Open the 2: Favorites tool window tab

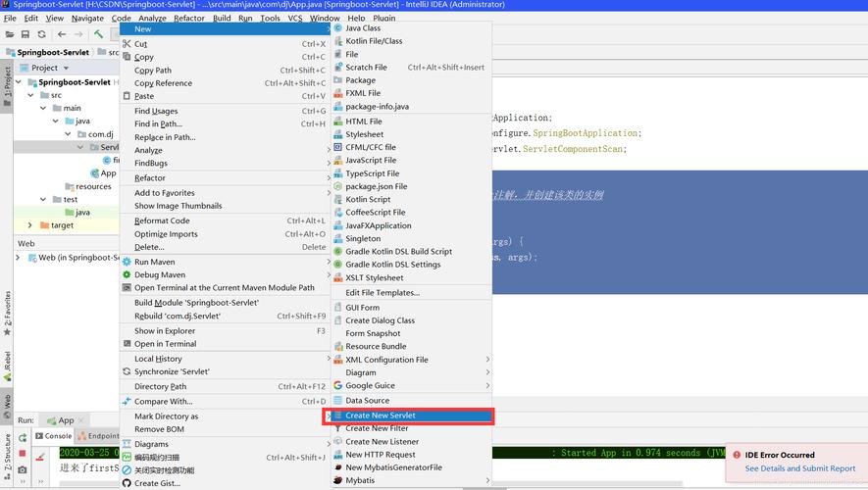(x=7, y=314)
